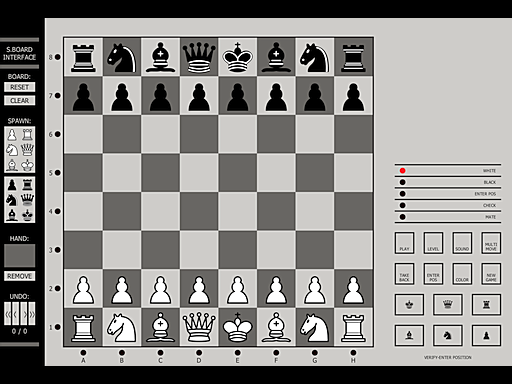Jump to first move with undo-all arrow
512x384 pixels.
click(7, 314)
